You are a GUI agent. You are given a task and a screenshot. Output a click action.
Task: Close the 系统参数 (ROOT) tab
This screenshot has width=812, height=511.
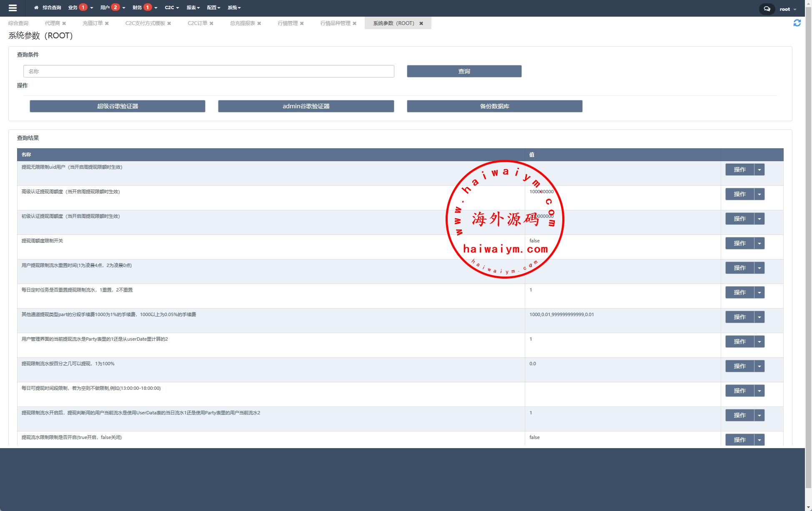[421, 23]
